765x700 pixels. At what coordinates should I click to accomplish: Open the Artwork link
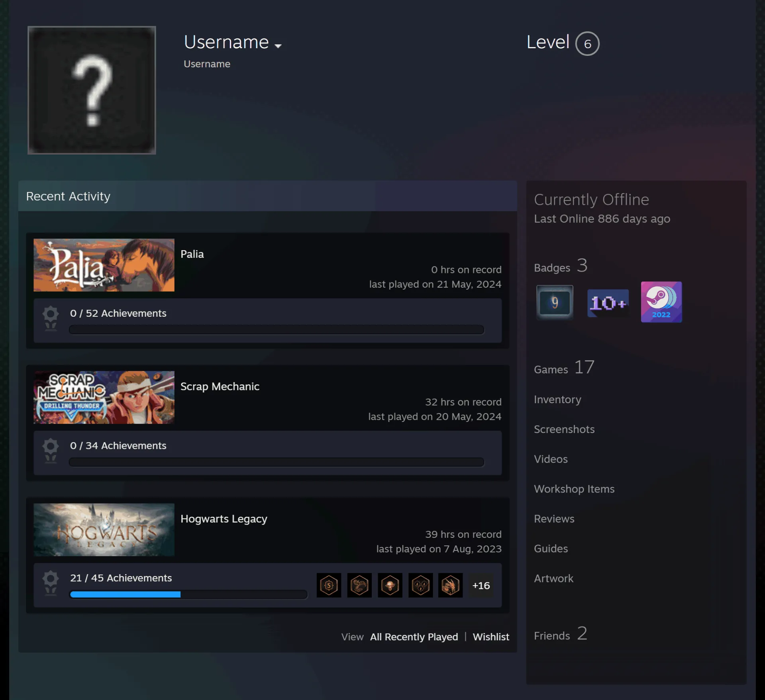point(553,578)
